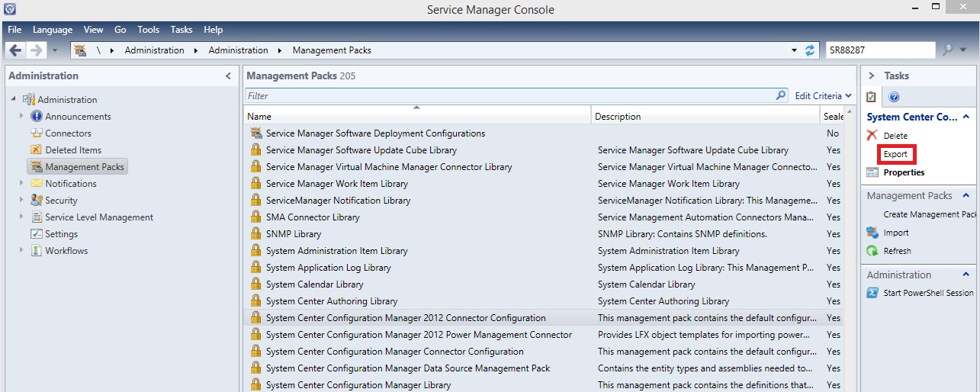Screen dimensions: 980x392
Task: Click the green Refresh task icon
Action: [x=872, y=251]
